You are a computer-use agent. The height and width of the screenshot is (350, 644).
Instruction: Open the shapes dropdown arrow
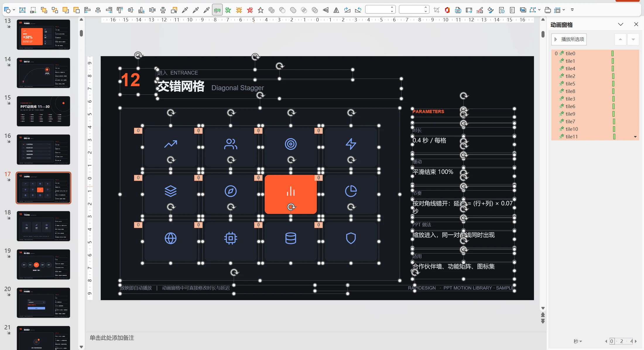[14, 10]
